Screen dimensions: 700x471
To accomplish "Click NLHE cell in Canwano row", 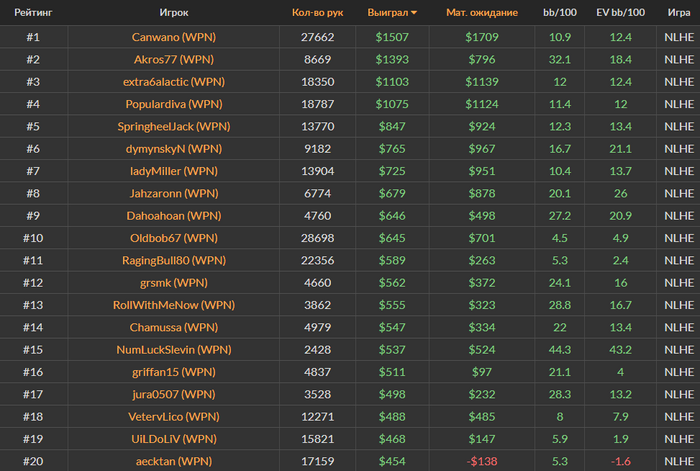I will coord(679,37).
